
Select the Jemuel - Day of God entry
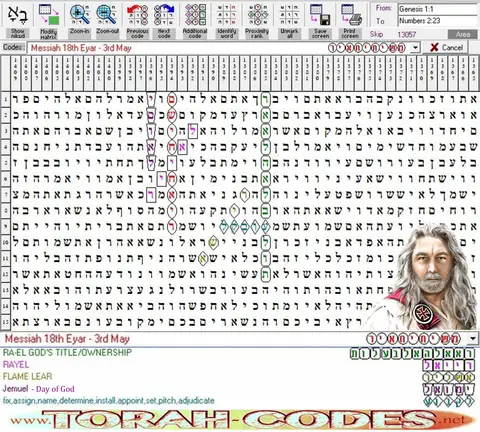pyautogui.click(x=38, y=389)
